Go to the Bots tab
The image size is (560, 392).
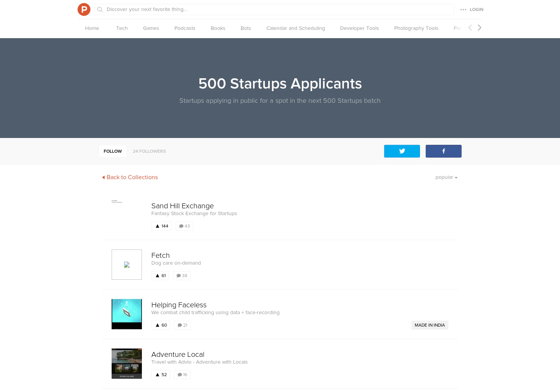tap(246, 28)
